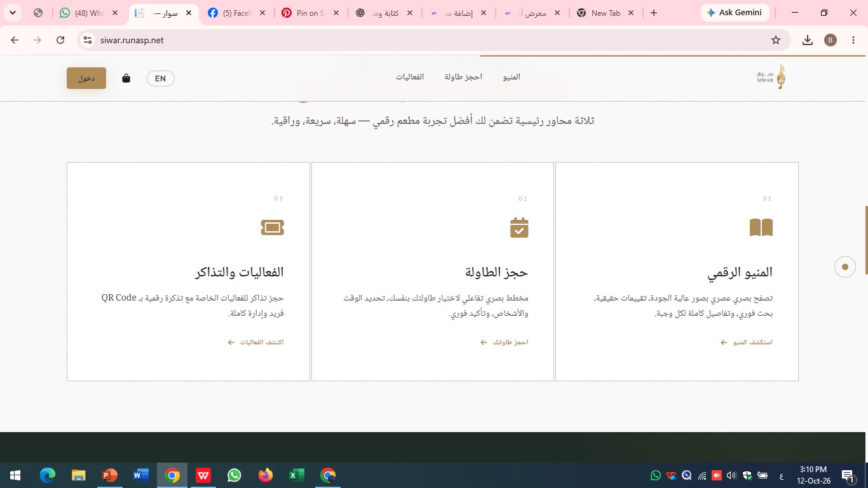This screenshot has width=868, height=488.
Task: Click the دخول login button
Action: (86, 78)
